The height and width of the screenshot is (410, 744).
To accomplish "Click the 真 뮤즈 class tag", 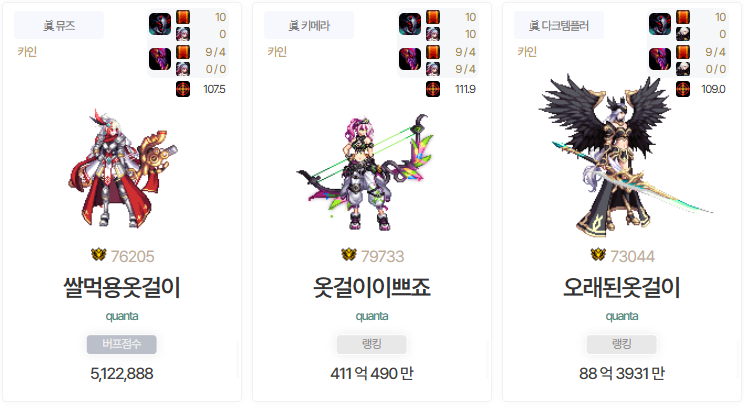I will pos(59,25).
